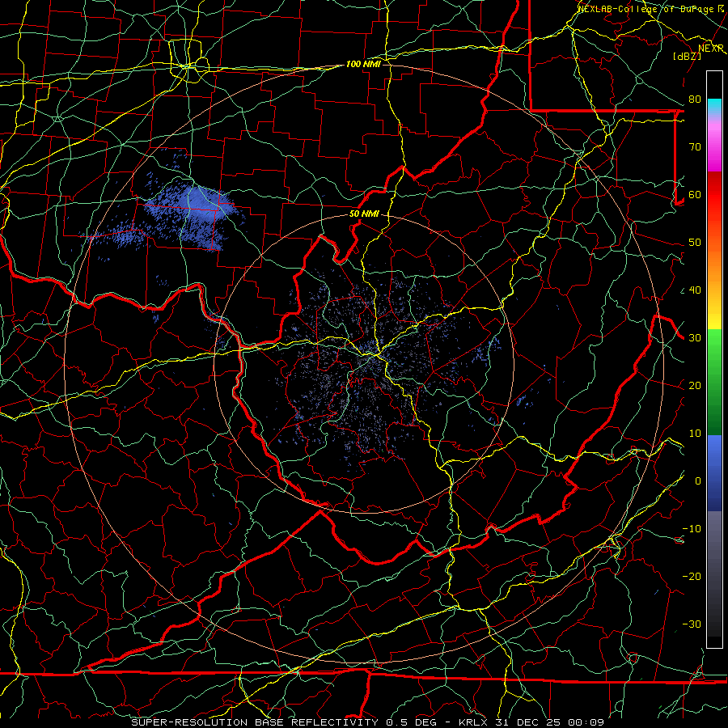The height and width of the screenshot is (728, 728).
Task: Click the [dBZ] unit label above color bar
Action: click(x=688, y=56)
